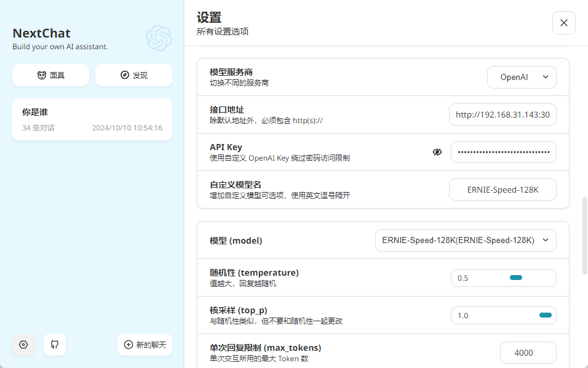Screen dimensions: 588x368
Task: Click the 34 条对话 message count
Action: (38, 128)
